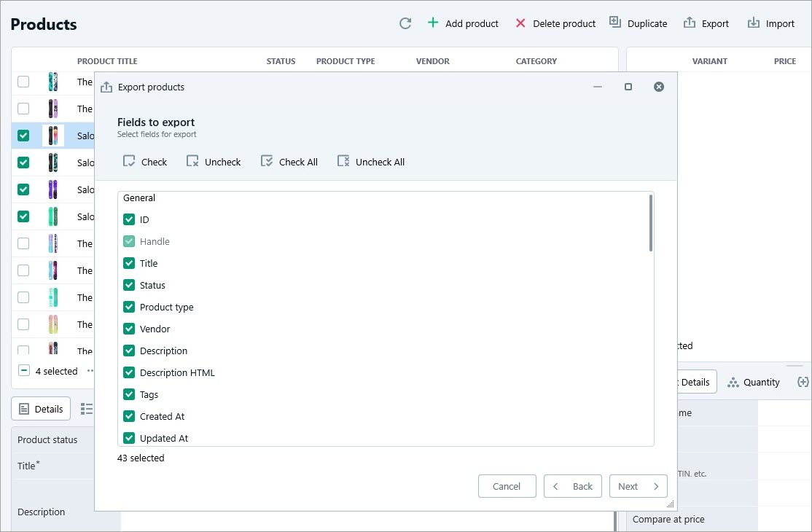Toggle the Vendor field checkbox

point(129,329)
